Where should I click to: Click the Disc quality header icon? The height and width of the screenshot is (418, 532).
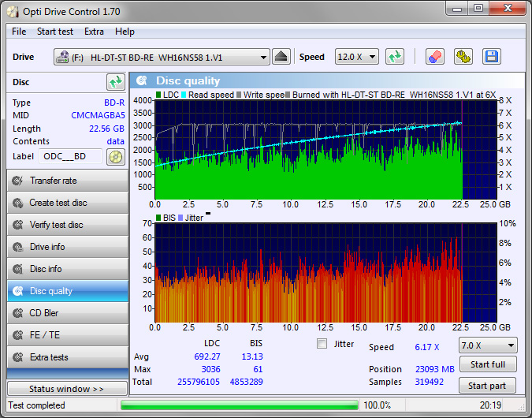143,80
